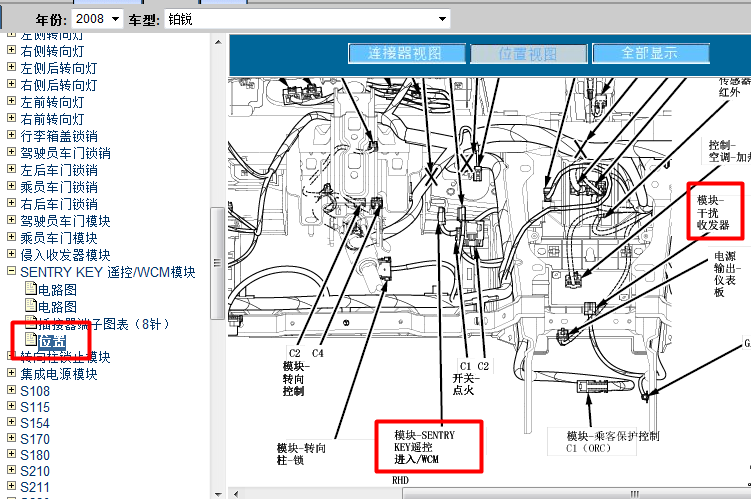Click diagram horizontal scroll-left arrow
This screenshot has height=499, width=751.
pyautogui.click(x=235, y=494)
